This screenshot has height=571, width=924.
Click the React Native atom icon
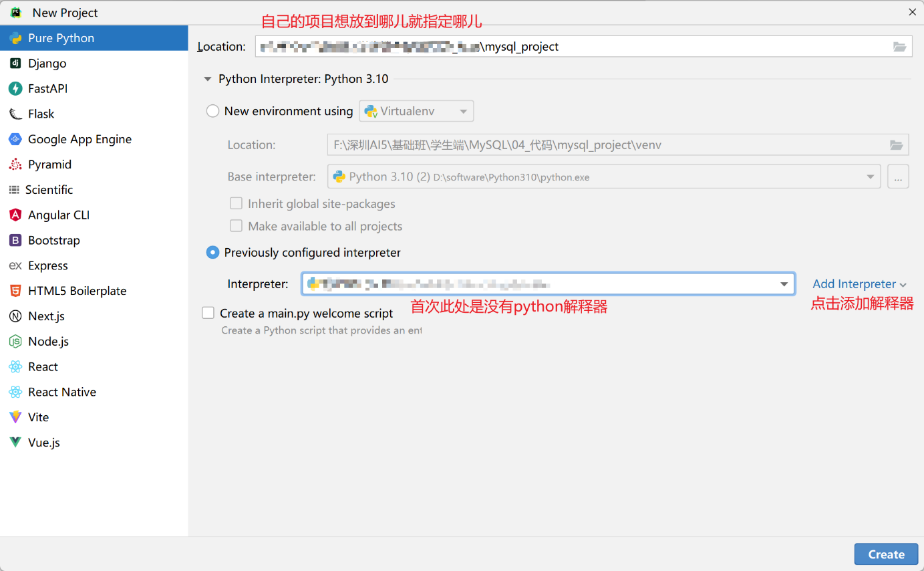click(15, 392)
